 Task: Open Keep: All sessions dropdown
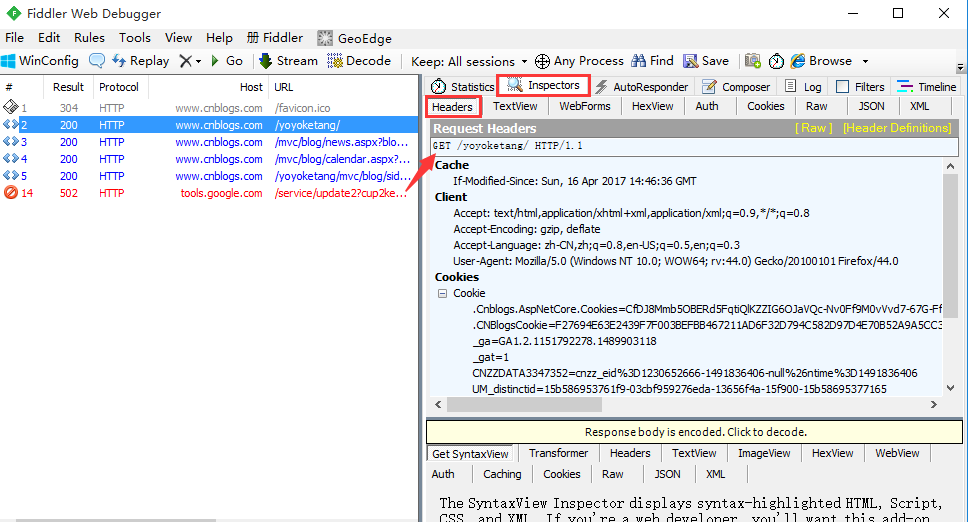469,61
